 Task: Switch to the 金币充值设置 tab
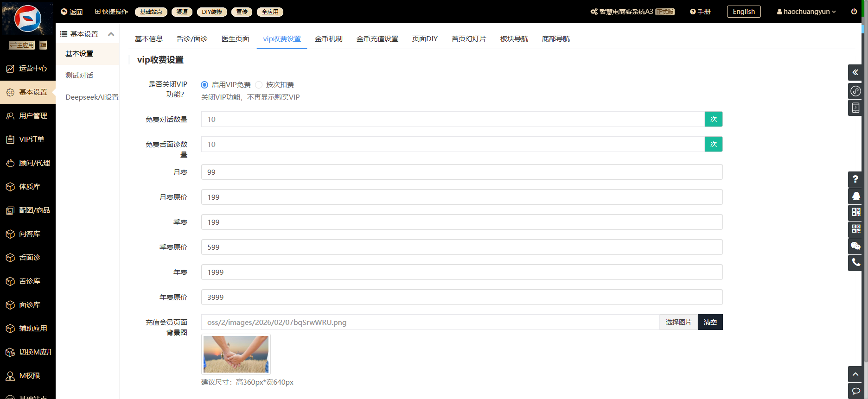(x=377, y=39)
